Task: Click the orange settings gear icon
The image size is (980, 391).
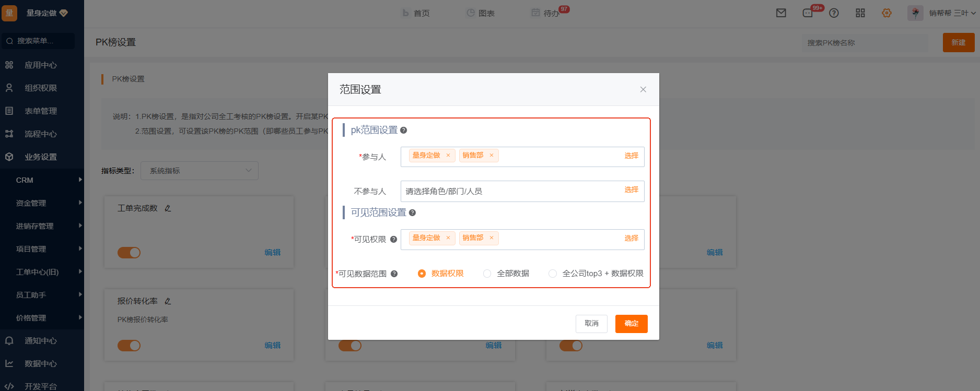Action: (x=886, y=13)
